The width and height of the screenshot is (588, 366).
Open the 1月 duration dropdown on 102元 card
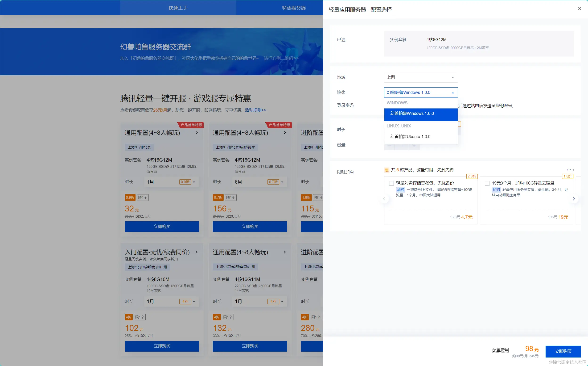(x=171, y=301)
